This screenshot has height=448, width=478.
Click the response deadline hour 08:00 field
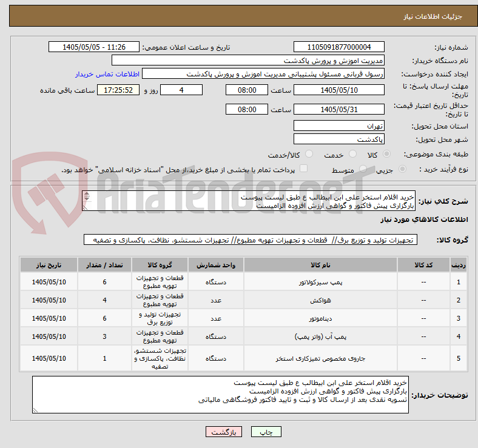click(247, 90)
